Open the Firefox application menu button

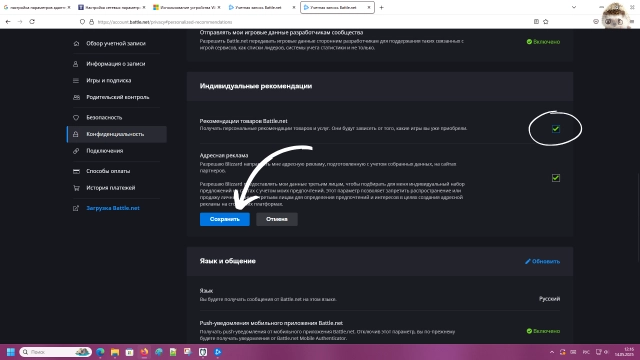tap(632, 22)
